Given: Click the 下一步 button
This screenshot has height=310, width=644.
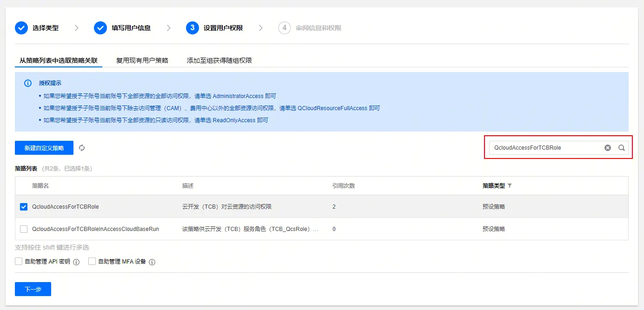Looking at the screenshot, I should click(x=33, y=289).
